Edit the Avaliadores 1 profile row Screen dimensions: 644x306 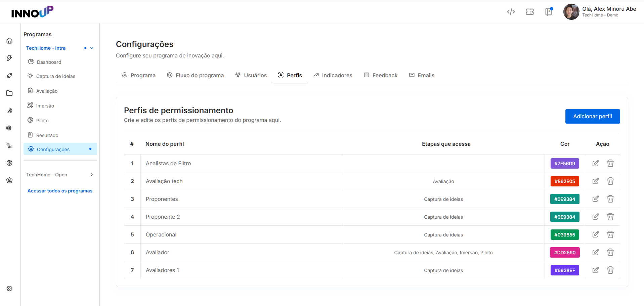click(x=596, y=270)
